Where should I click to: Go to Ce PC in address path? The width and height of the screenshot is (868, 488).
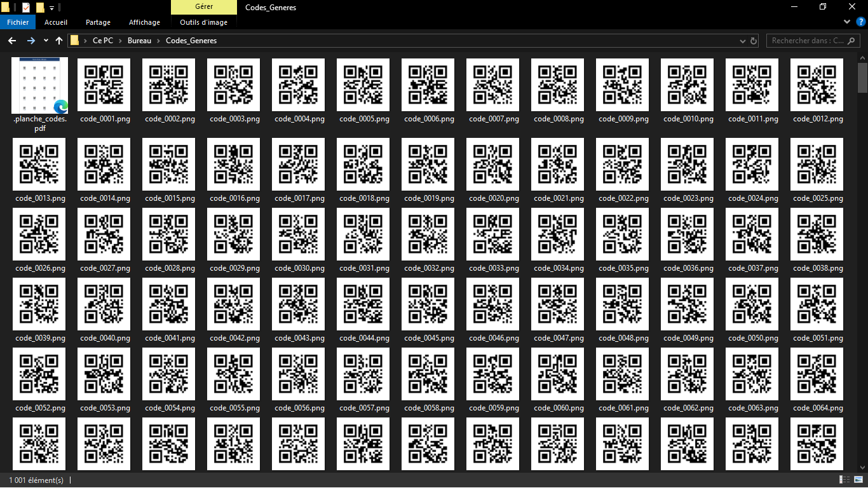pyautogui.click(x=102, y=41)
